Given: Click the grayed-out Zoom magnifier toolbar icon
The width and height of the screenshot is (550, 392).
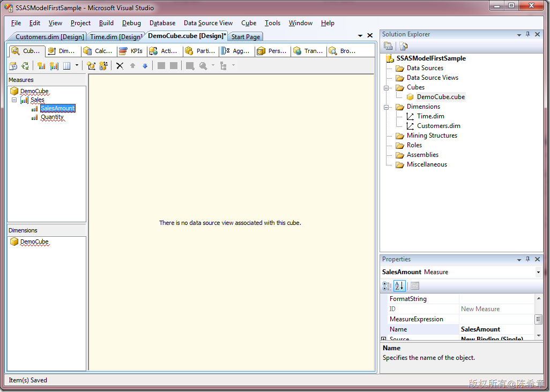Looking at the screenshot, I should (x=203, y=66).
